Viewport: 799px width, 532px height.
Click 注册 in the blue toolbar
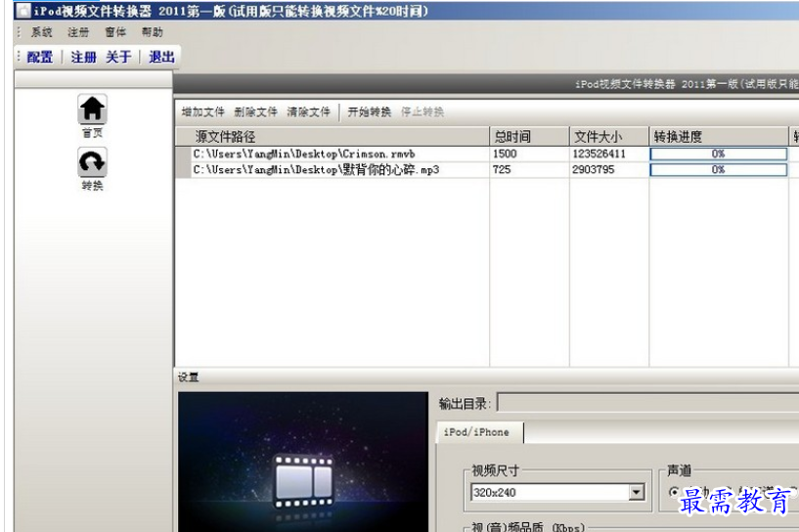pyautogui.click(x=83, y=57)
